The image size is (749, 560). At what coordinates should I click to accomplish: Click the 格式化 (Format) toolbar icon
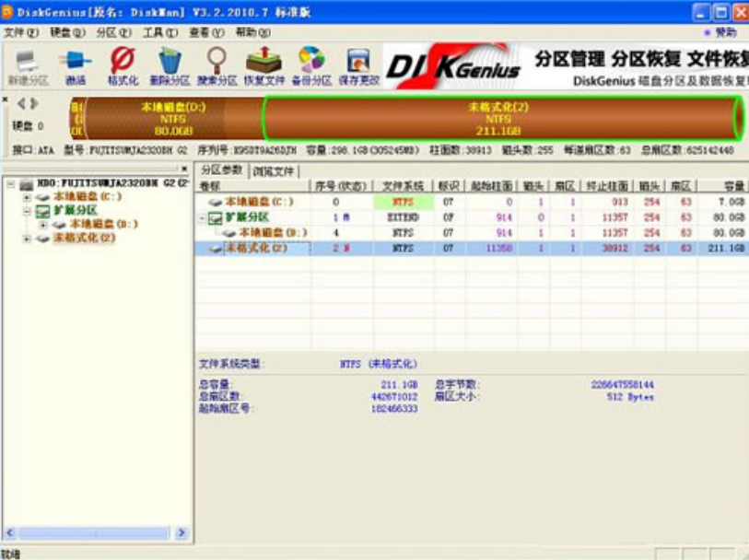122,66
